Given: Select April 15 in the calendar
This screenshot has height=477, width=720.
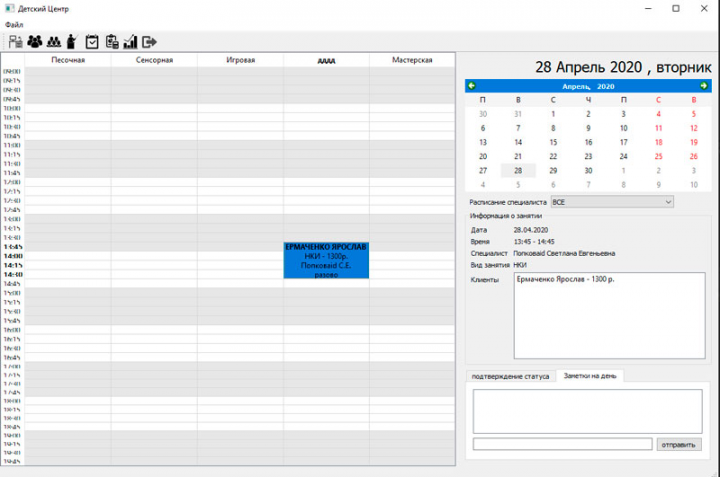Looking at the screenshot, I should pos(553,142).
